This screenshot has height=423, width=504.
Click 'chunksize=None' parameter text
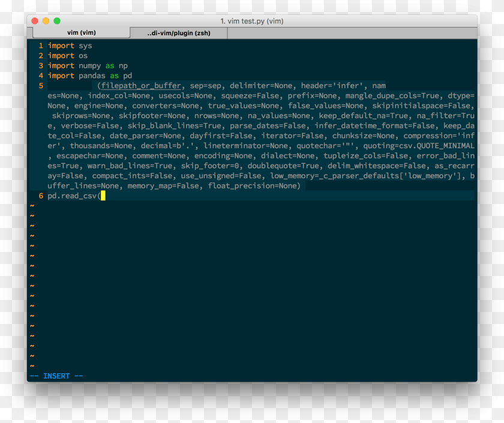[363, 136]
